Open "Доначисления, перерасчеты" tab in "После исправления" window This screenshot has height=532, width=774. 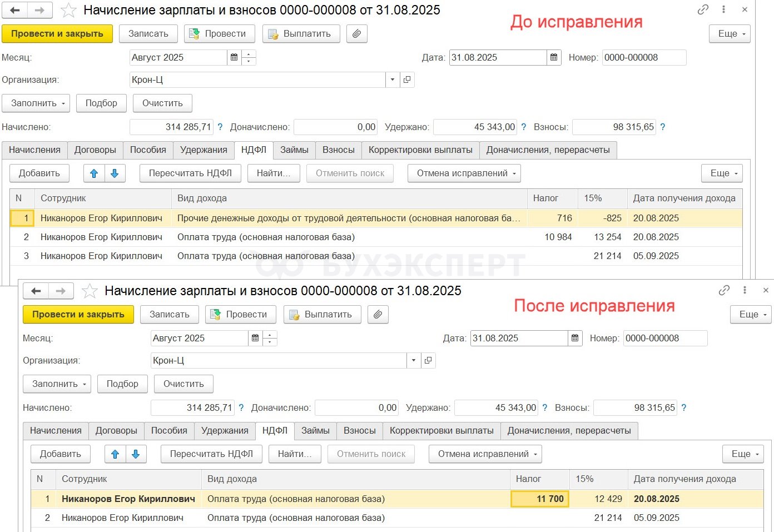click(x=569, y=431)
